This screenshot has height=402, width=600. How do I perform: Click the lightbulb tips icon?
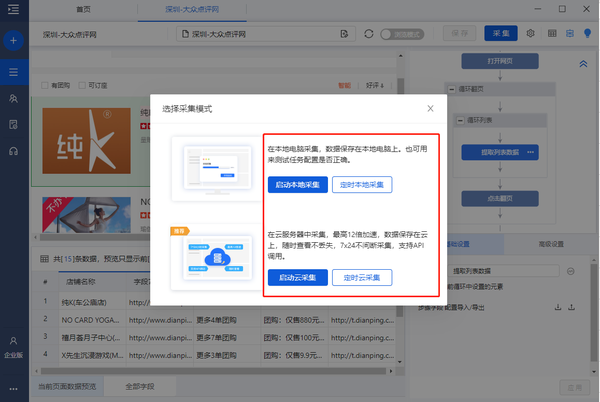587,33
